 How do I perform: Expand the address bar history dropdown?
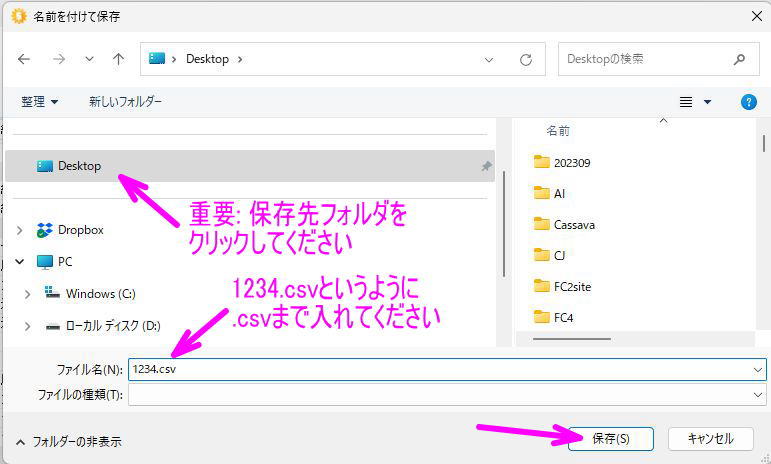(x=489, y=60)
